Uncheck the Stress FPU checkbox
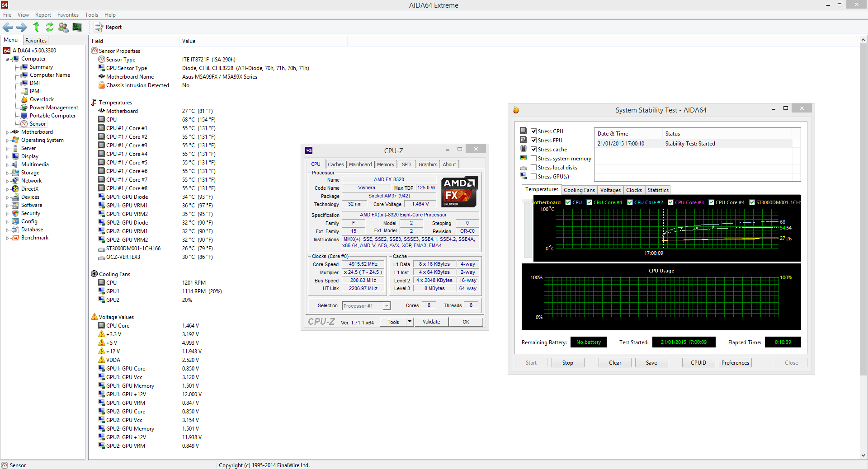The image size is (868, 469). 534,141
